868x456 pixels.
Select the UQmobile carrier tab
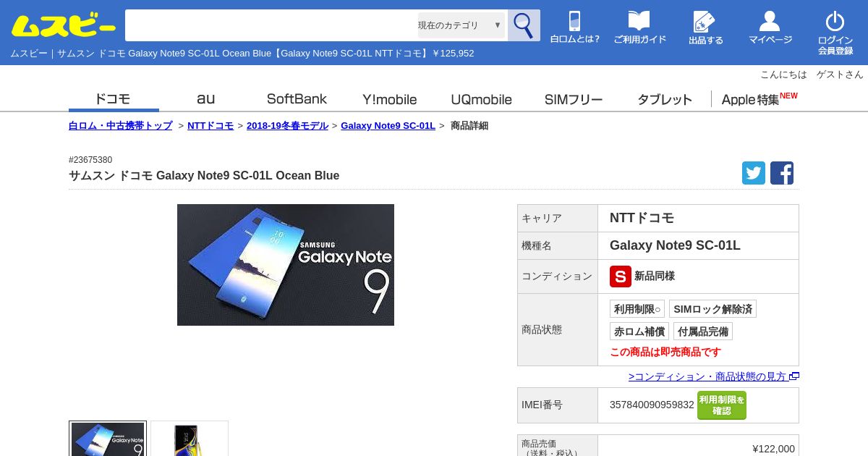point(481,99)
